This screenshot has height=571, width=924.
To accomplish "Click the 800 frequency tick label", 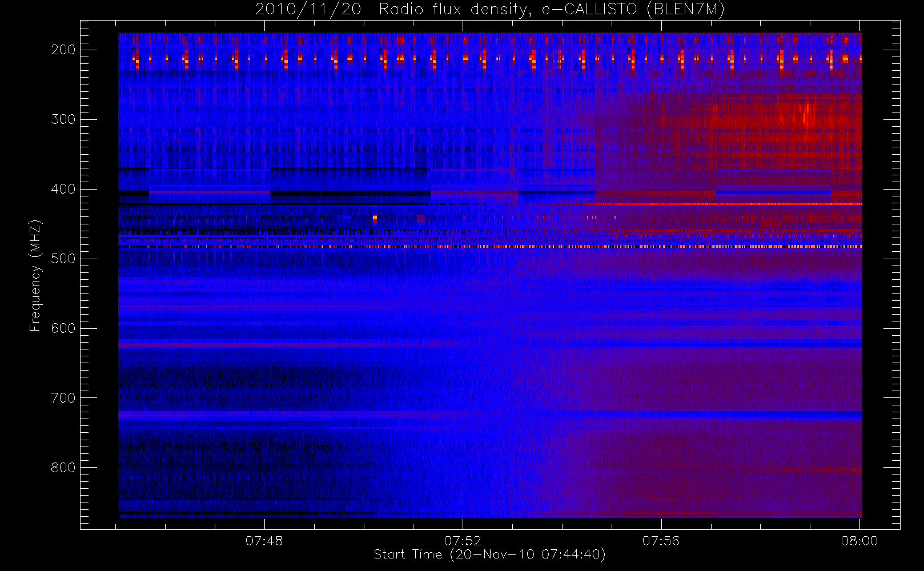I will (63, 468).
